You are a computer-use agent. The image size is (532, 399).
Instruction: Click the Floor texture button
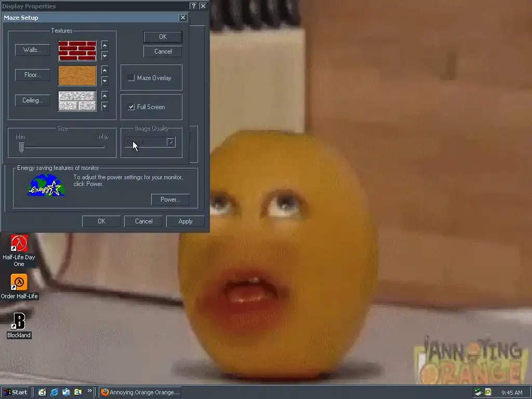click(x=32, y=75)
